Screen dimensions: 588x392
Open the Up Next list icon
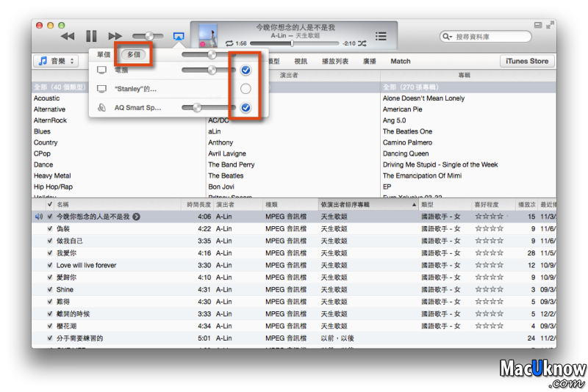[x=381, y=36]
